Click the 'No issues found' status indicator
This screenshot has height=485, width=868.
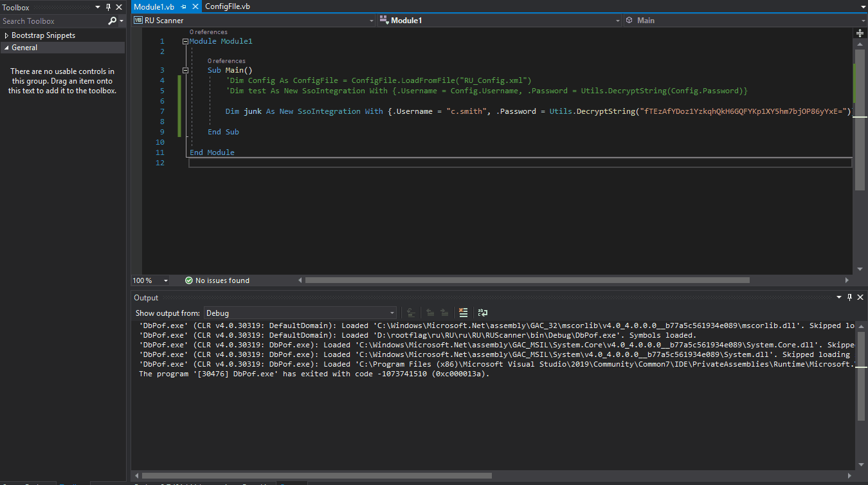(217, 280)
